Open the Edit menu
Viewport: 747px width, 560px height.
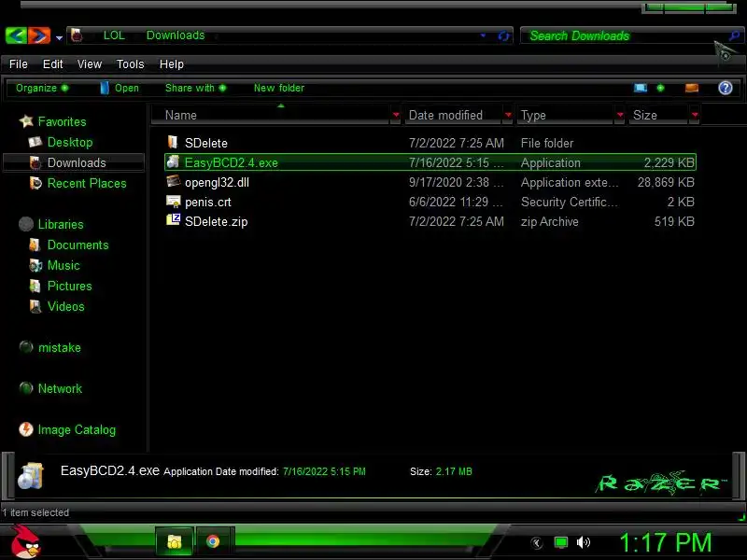52,63
